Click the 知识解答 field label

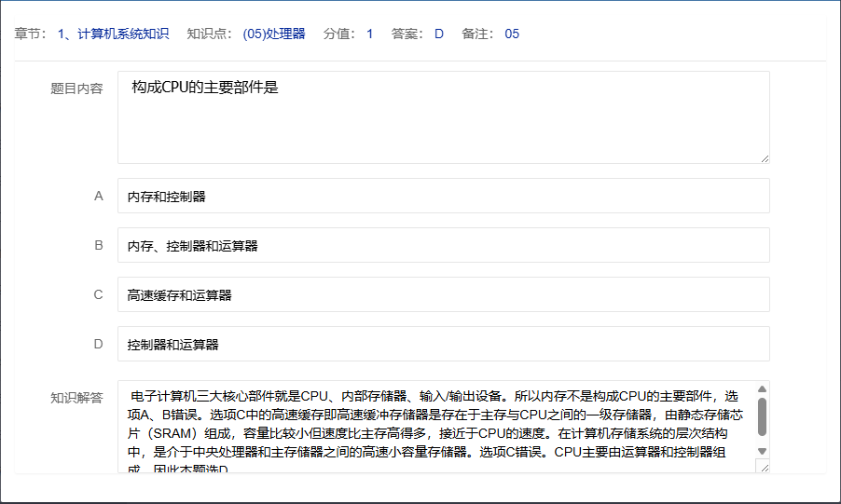click(76, 398)
